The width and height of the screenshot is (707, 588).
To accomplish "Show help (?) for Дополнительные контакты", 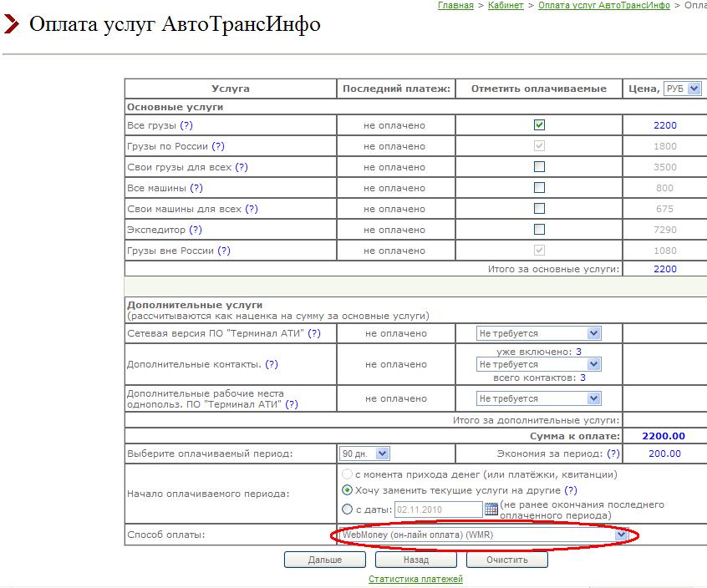I will click(271, 364).
